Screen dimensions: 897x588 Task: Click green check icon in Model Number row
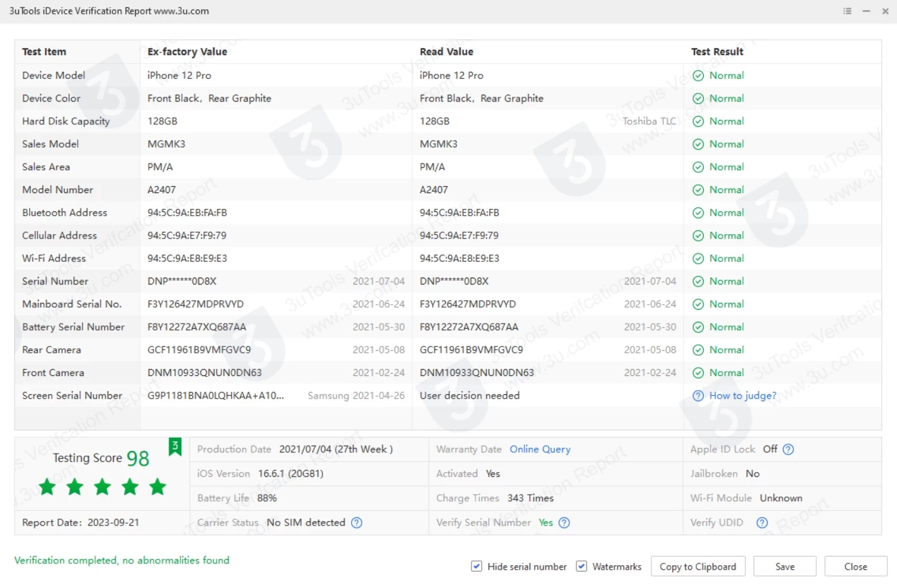click(x=698, y=190)
